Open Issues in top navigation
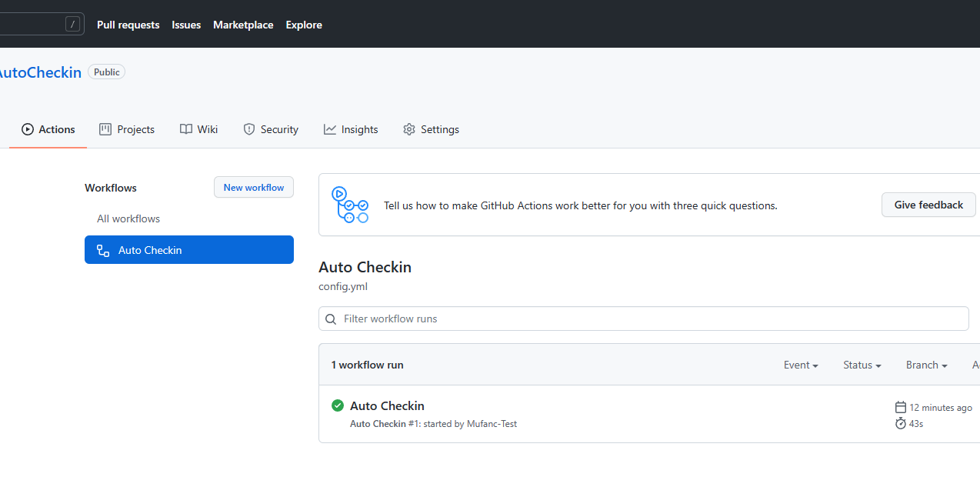This screenshot has height=477, width=980. coord(186,25)
